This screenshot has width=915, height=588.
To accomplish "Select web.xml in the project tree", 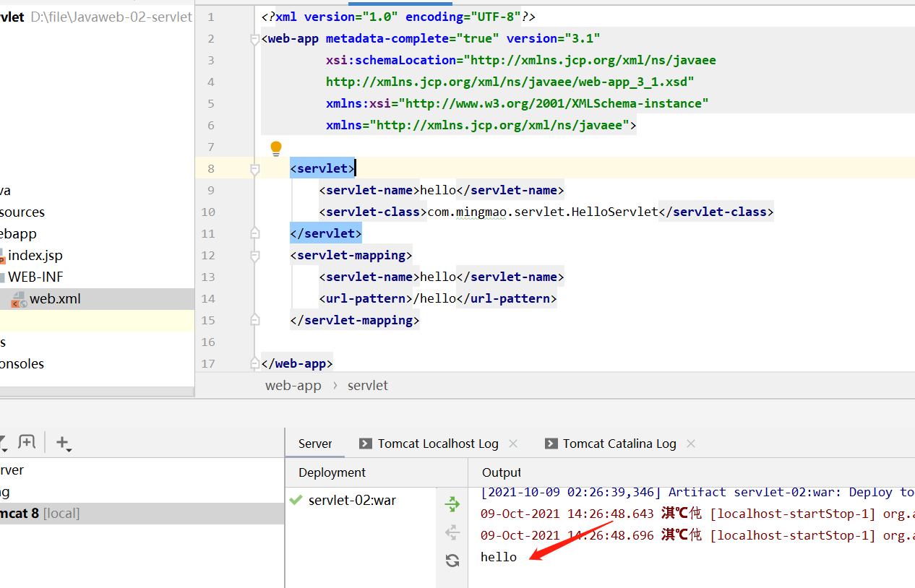I will click(55, 299).
